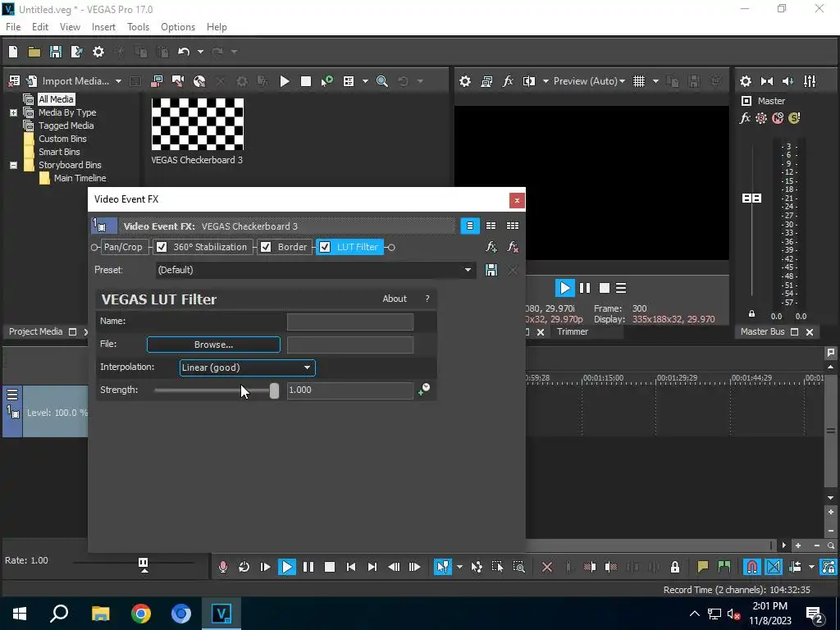Click the Delete red X in timeline toolbar
The height and width of the screenshot is (630, 840).
click(x=547, y=567)
